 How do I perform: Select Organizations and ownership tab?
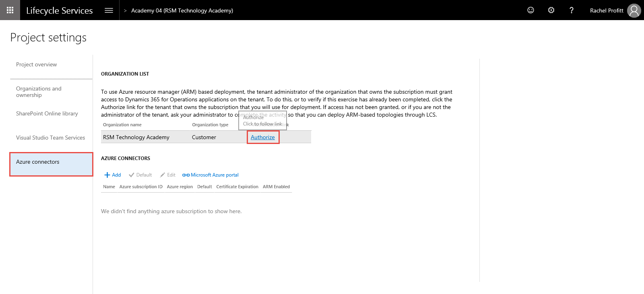coord(39,92)
